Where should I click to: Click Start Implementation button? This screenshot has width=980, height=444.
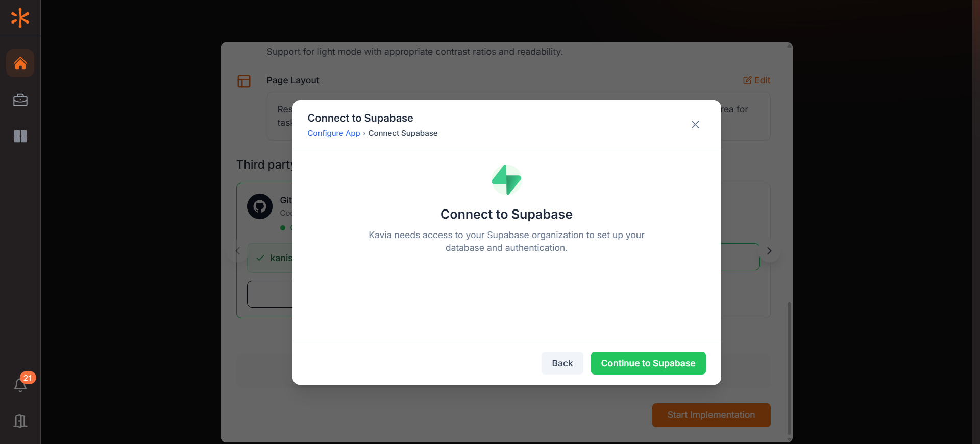711,415
